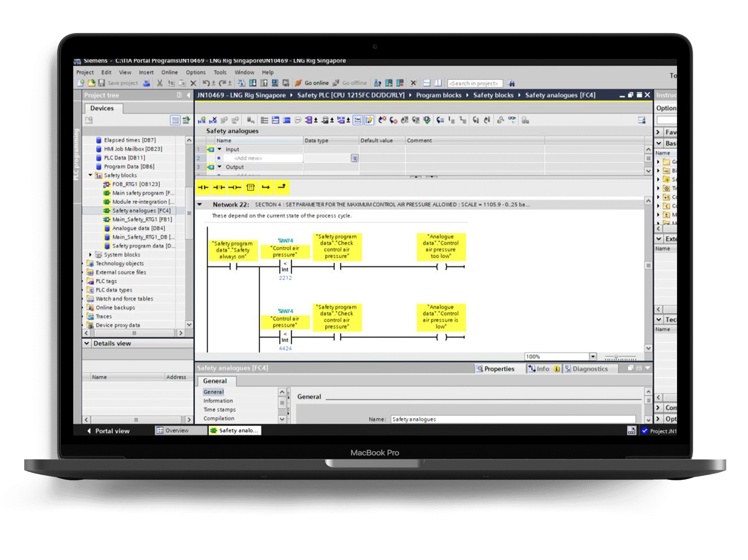This screenshot has width=748, height=560.
Task: Collapse the Output interface section
Action: [220, 167]
